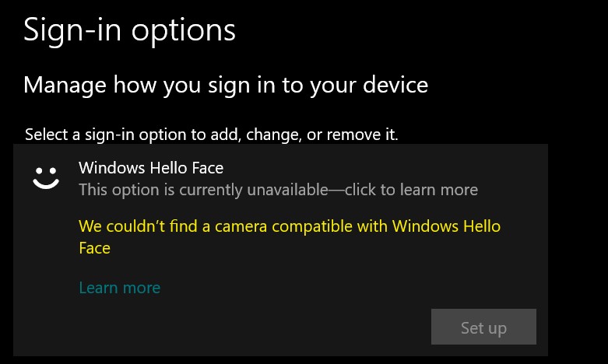Click the smiley's curved mouth
The height and width of the screenshot is (364, 608).
pyautogui.click(x=46, y=184)
